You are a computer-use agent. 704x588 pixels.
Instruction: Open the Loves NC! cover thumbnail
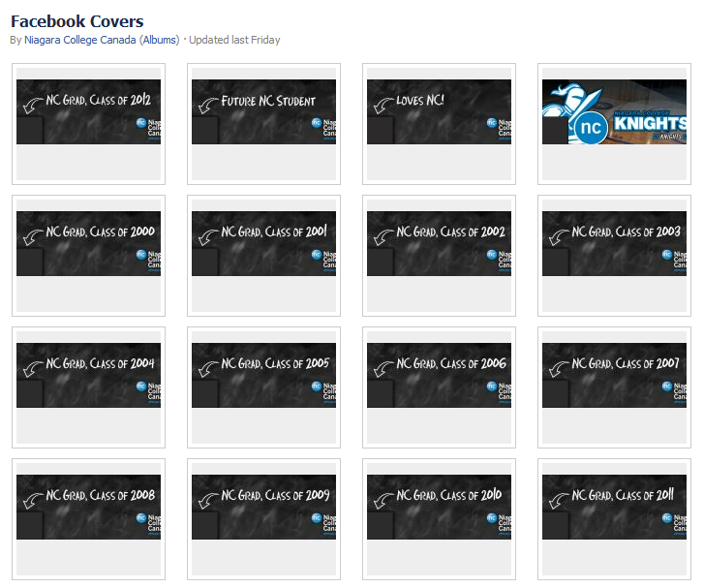click(x=439, y=124)
